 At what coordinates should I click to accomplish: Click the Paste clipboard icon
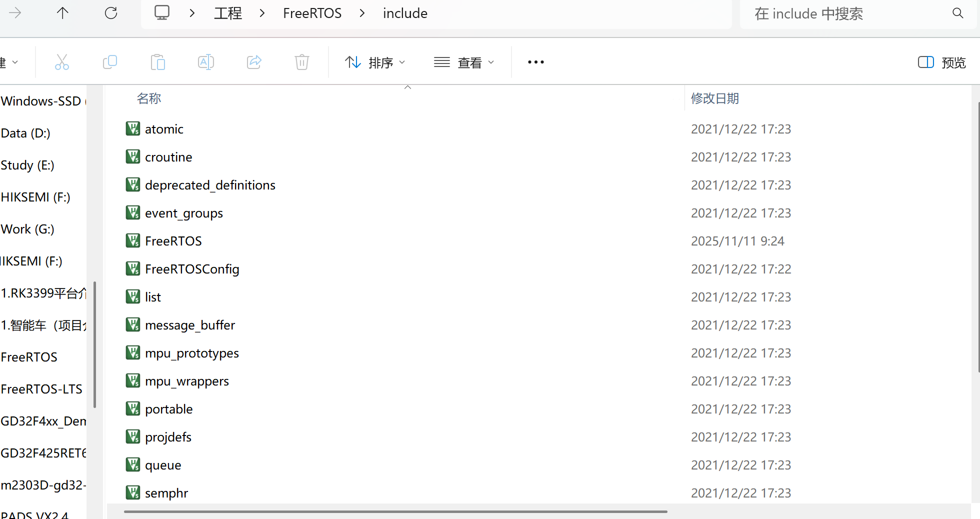pyautogui.click(x=158, y=62)
